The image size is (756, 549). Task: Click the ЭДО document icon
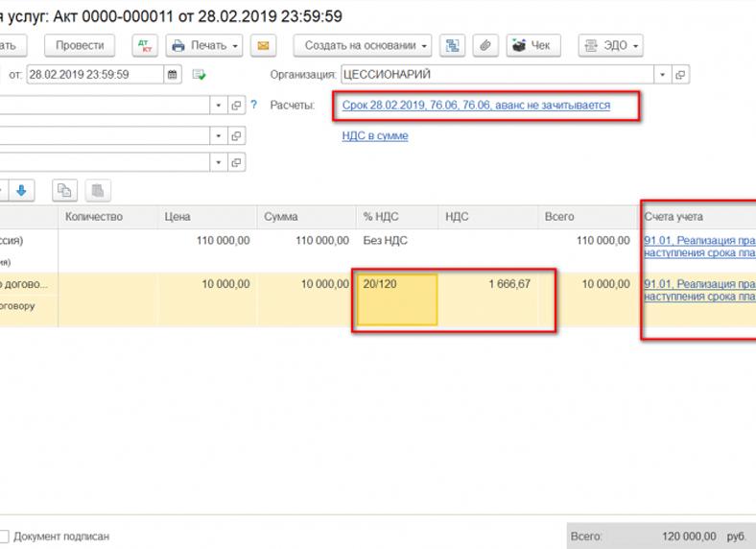pos(591,46)
